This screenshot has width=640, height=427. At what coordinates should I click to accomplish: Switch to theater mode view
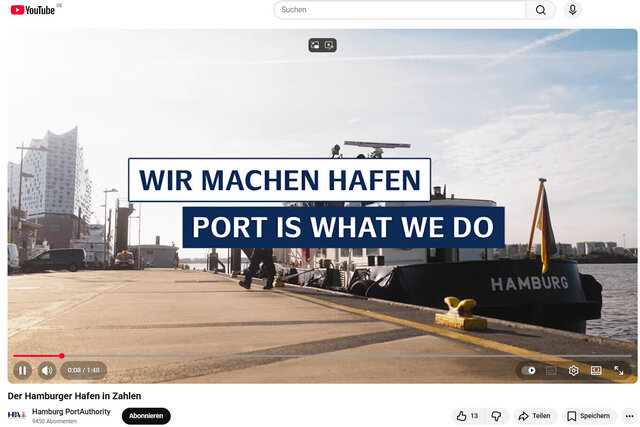(x=596, y=370)
